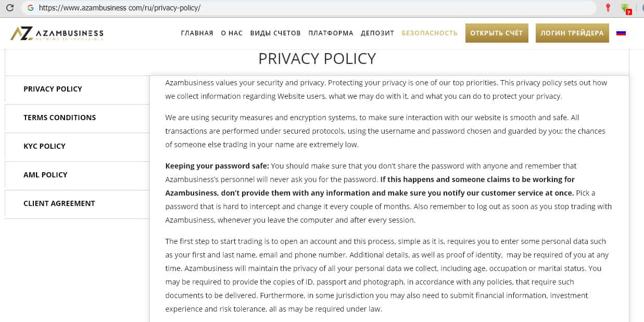
Task: View the Client Agreement section
Action: (59, 203)
